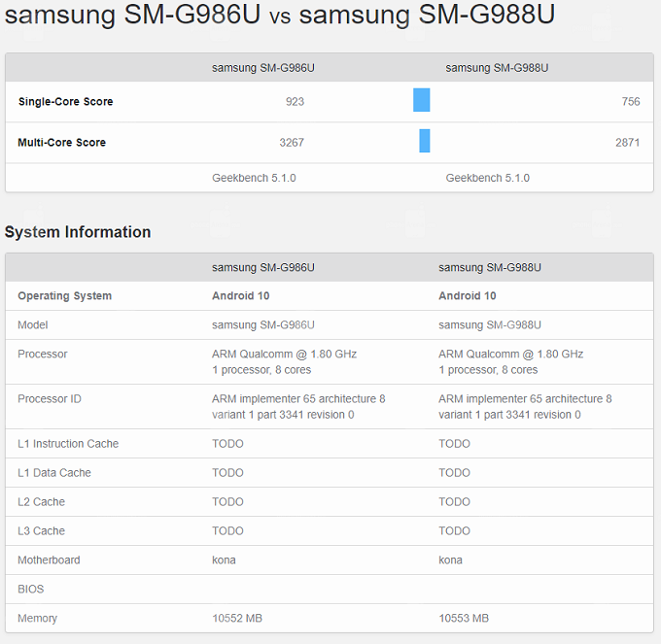661x644 pixels.
Task: Click samsung SM-G986U header in System Information table
Action: tap(263, 267)
